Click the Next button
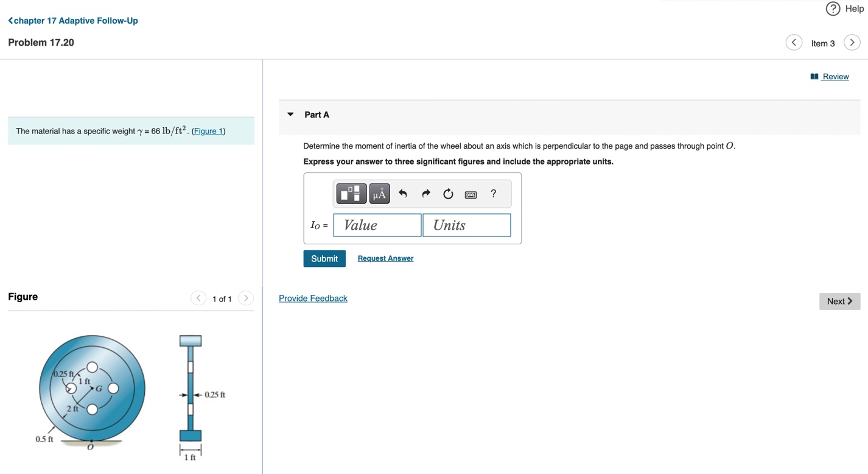Screen dimensions: 868x474 pyautogui.click(x=839, y=301)
